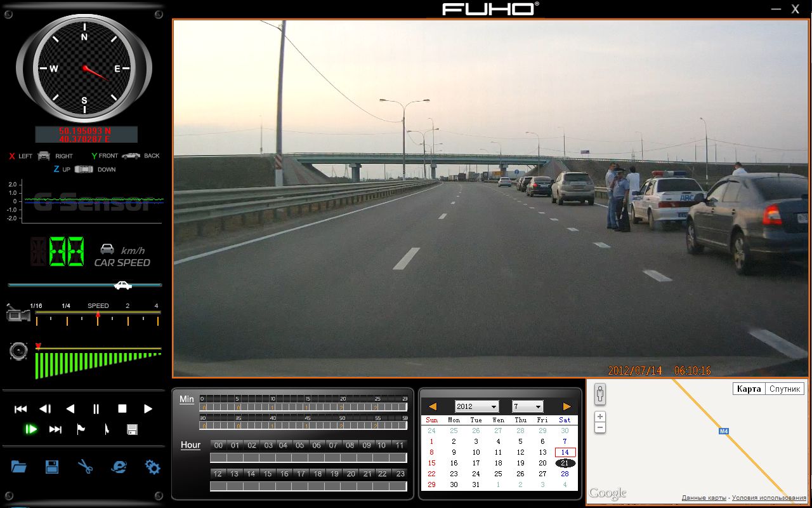This screenshot has height=508, width=812.
Task: Click the blue floppy disk save icon
Action: click(x=52, y=467)
